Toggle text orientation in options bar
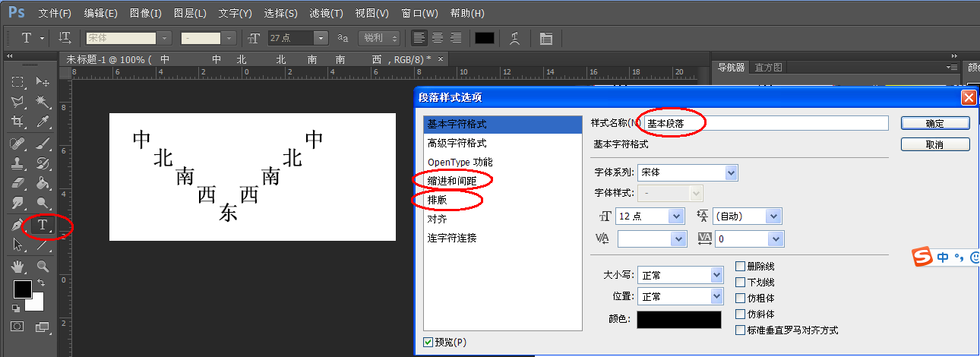 pyautogui.click(x=65, y=38)
